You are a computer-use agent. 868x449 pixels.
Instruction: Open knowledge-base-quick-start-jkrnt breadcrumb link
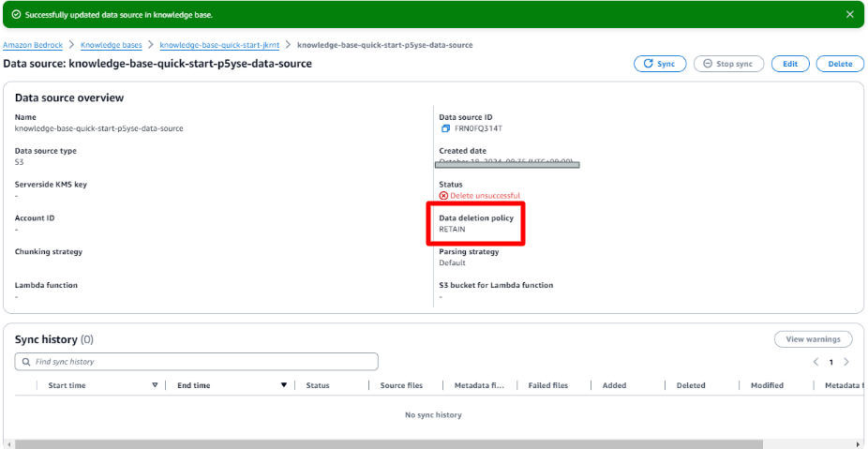pyautogui.click(x=219, y=45)
